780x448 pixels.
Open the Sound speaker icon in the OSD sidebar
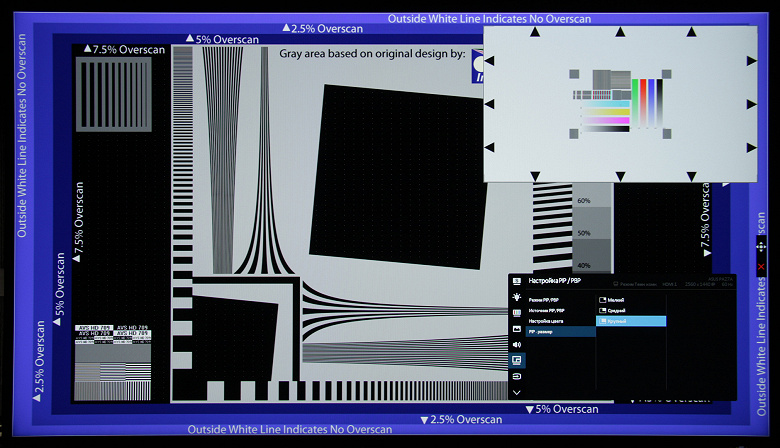(x=516, y=345)
